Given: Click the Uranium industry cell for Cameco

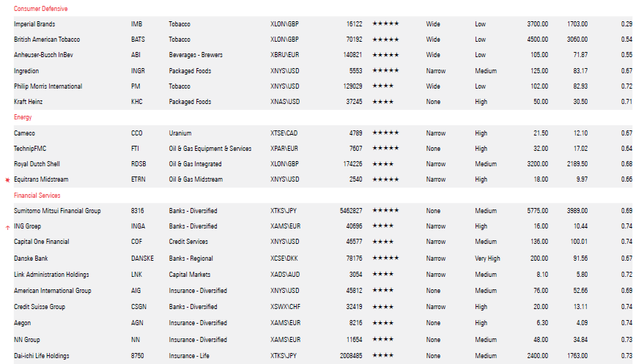Looking at the screenshot, I should point(180,133).
